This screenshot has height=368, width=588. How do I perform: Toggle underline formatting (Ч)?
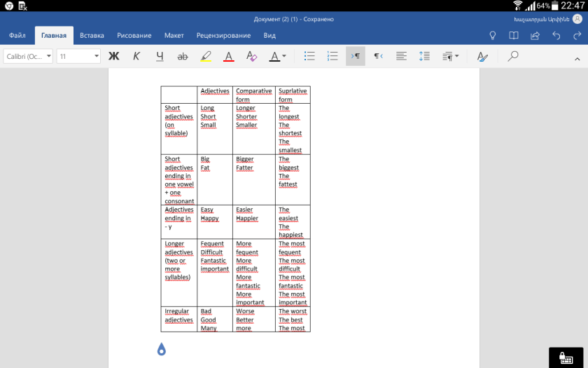160,56
